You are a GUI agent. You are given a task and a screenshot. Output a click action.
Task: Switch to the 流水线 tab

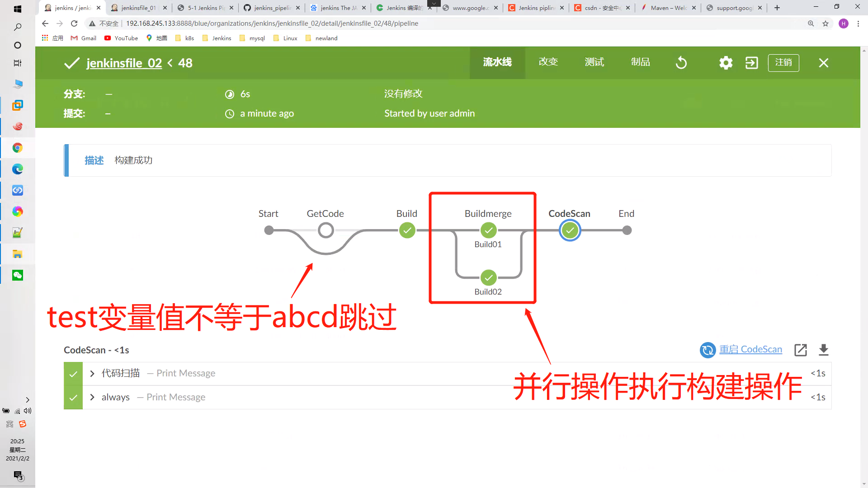[497, 62]
